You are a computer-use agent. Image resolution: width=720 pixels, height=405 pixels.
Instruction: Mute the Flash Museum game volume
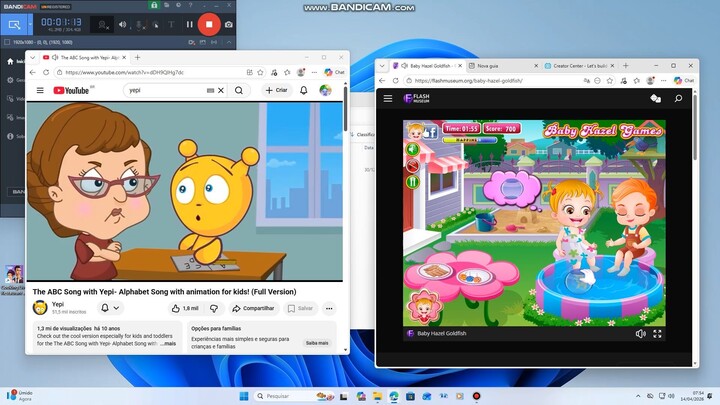640,334
